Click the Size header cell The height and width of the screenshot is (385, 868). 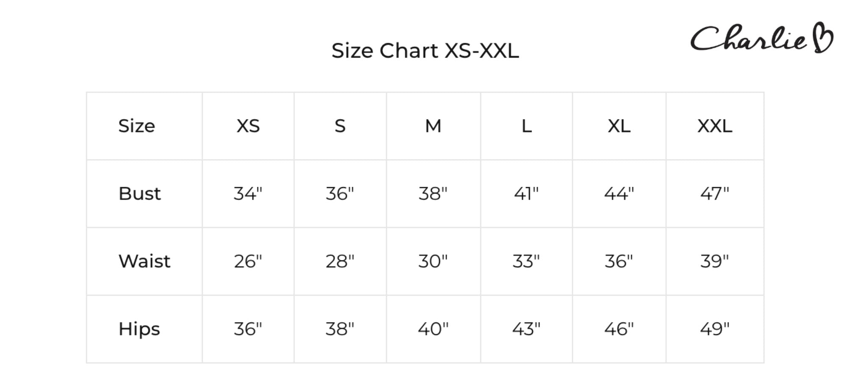(x=136, y=126)
